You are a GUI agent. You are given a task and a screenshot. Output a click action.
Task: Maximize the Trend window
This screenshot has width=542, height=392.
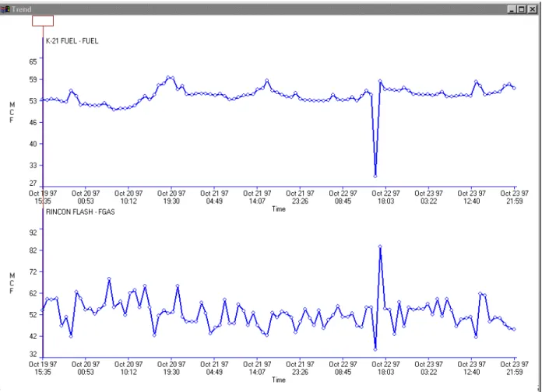click(522, 9)
